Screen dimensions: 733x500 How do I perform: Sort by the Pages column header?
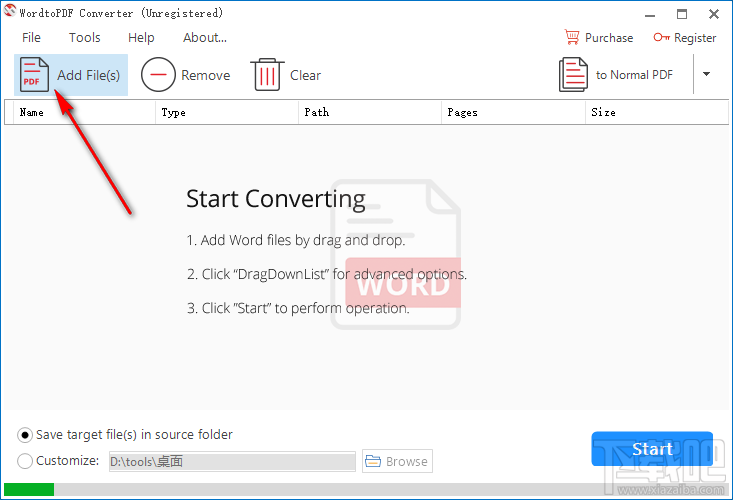tap(513, 112)
